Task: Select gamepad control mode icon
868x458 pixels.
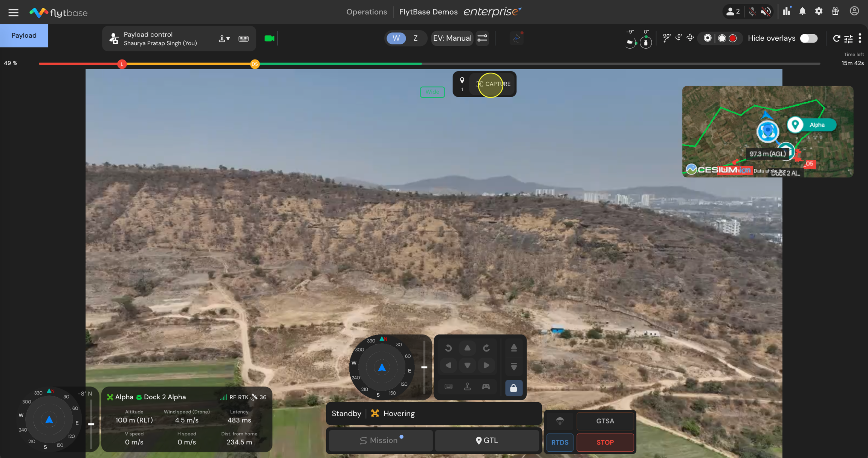Action: pos(486,386)
